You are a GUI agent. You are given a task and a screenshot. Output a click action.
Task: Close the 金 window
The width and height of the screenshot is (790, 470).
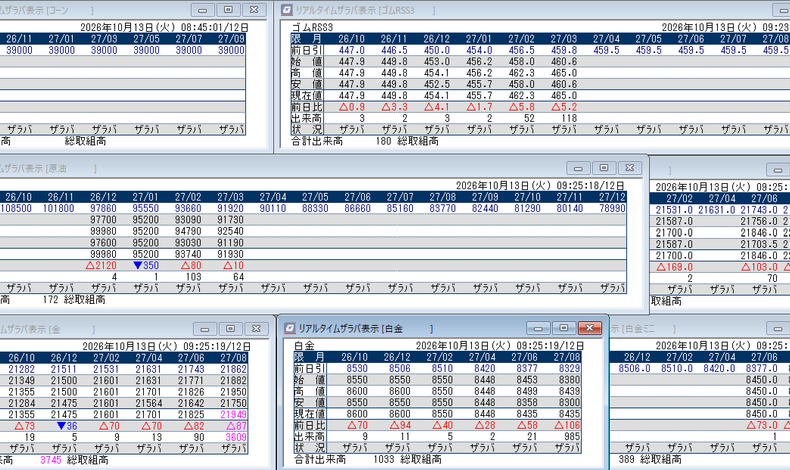pos(256,329)
